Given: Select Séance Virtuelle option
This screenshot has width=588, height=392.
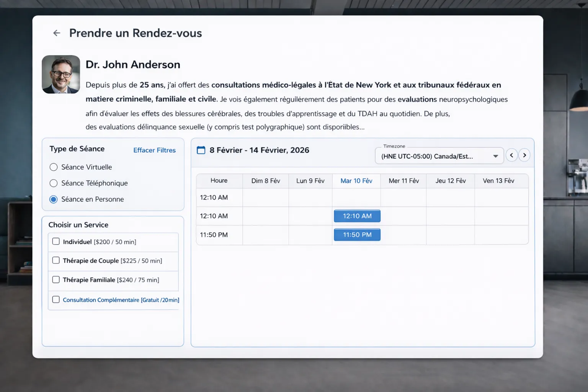Looking at the screenshot, I should (54, 167).
